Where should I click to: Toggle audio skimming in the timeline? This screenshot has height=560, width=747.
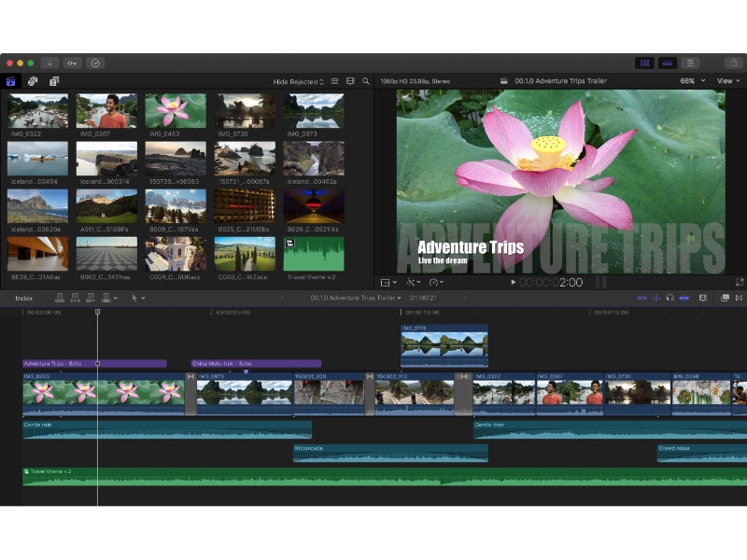(x=656, y=298)
